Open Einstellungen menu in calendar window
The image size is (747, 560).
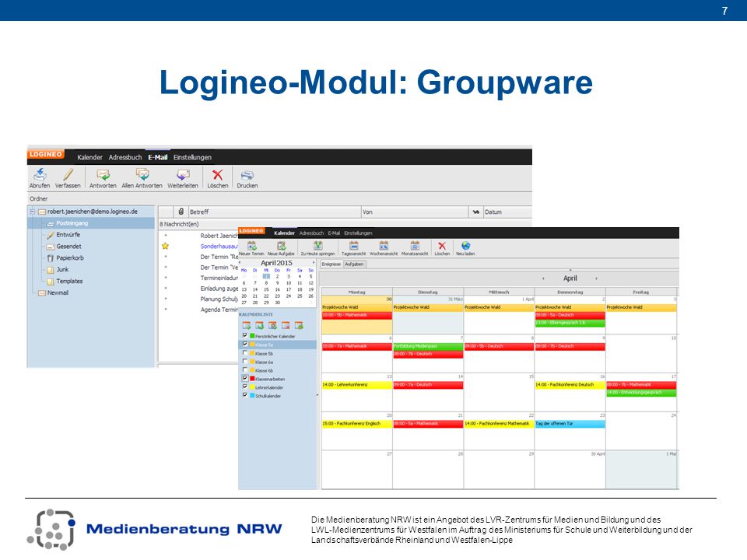358,233
